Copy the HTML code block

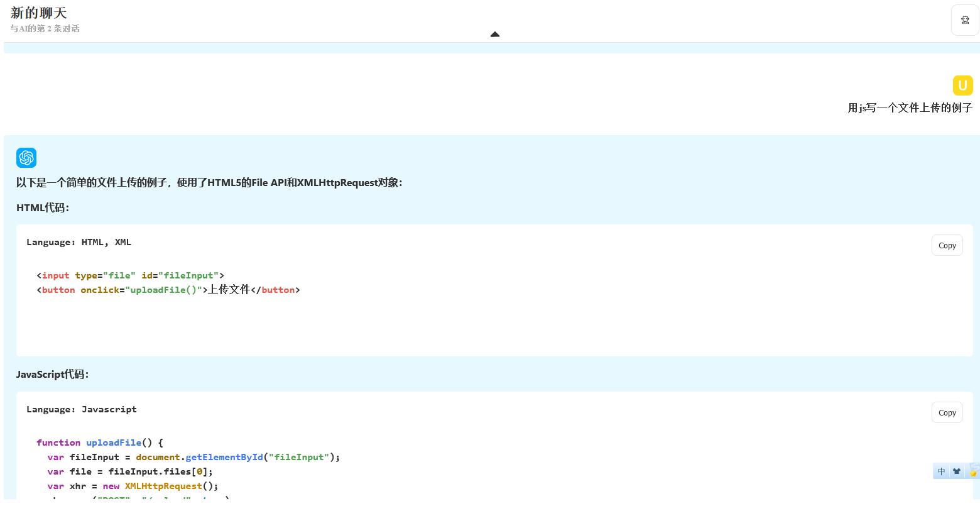tap(947, 246)
